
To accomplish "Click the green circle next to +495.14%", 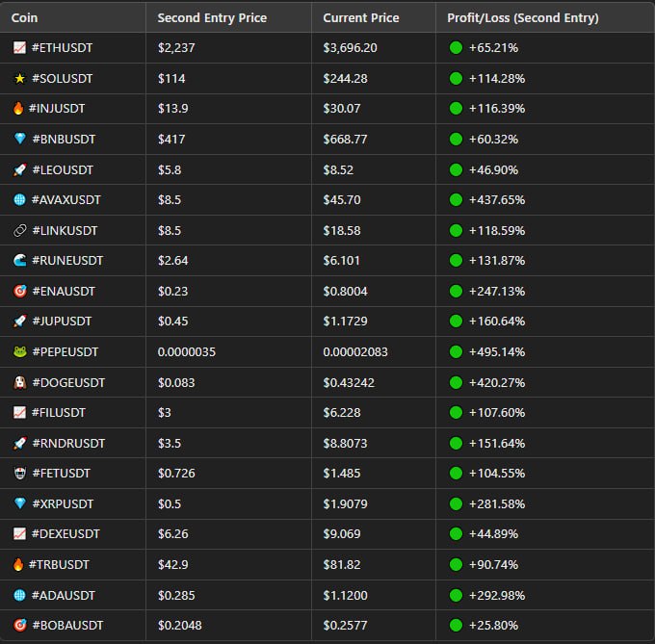I will pos(456,352).
